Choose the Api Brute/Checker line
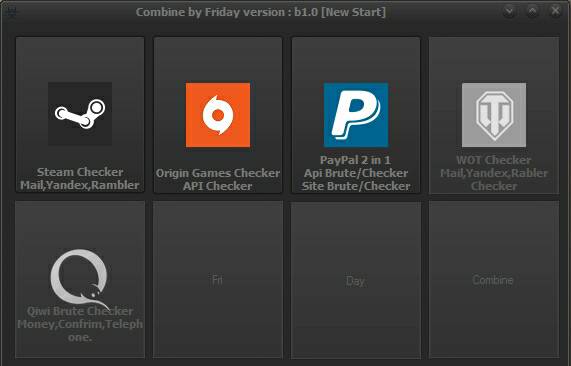The width and height of the screenshot is (571, 366). (x=356, y=173)
